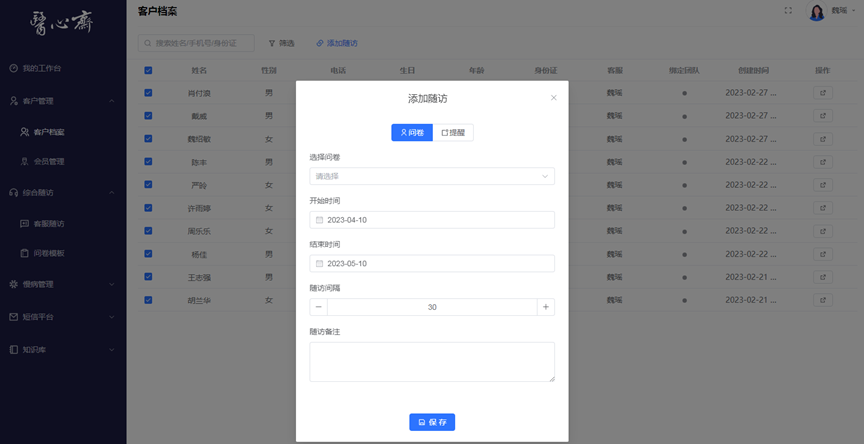Click external-link action icon for 严玲 row
This screenshot has width=864, height=444.
click(823, 185)
